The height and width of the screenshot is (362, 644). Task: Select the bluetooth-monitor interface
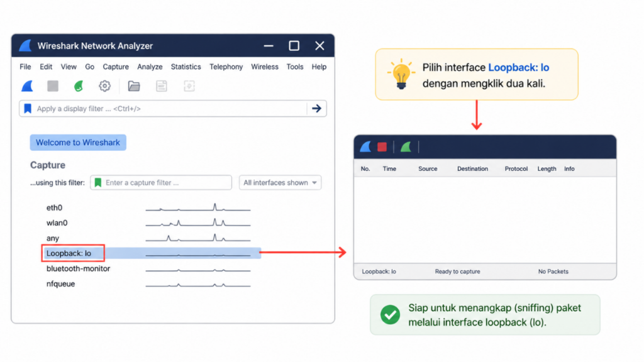[x=78, y=268]
